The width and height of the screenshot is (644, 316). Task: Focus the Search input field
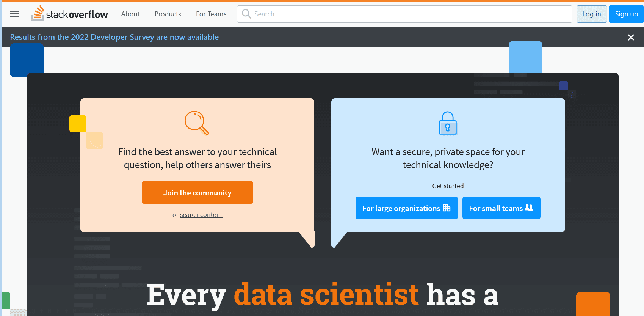point(404,14)
